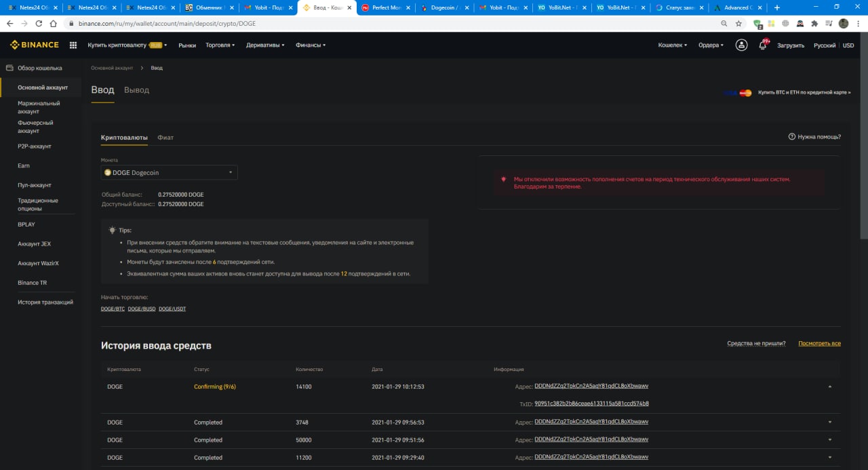
Task: Collapse the 14100 DOGE deposit row
Action: click(x=829, y=387)
